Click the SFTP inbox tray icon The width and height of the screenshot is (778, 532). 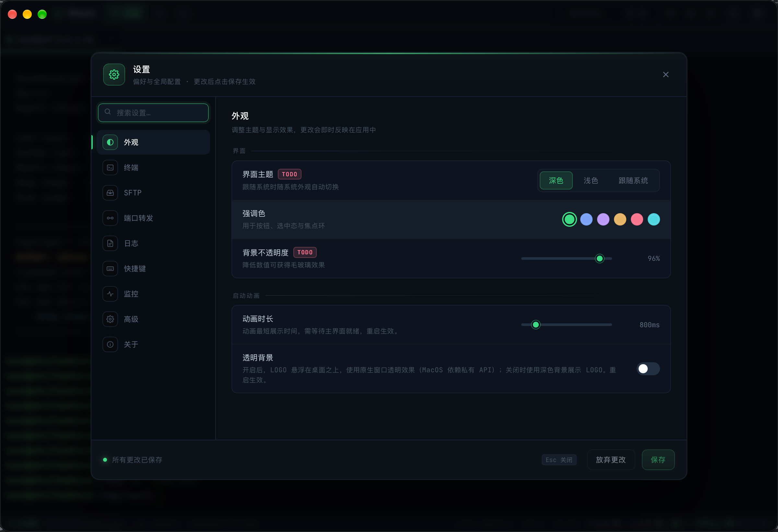[x=110, y=193]
